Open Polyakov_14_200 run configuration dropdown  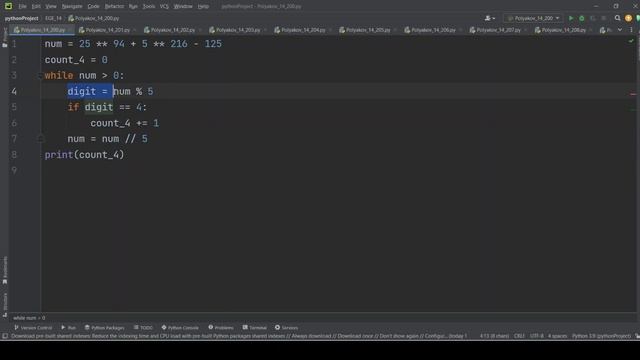(x=533, y=18)
